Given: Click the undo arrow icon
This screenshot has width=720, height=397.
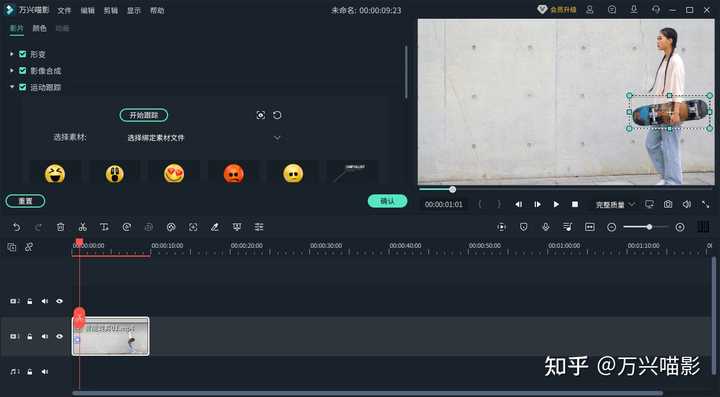Looking at the screenshot, I should point(17,227).
